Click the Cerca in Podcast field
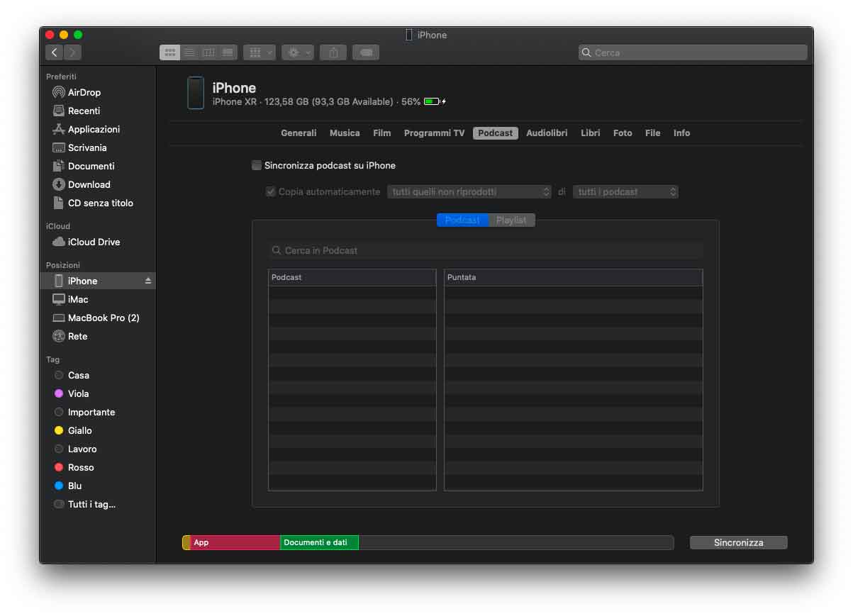The image size is (853, 616). click(x=486, y=250)
